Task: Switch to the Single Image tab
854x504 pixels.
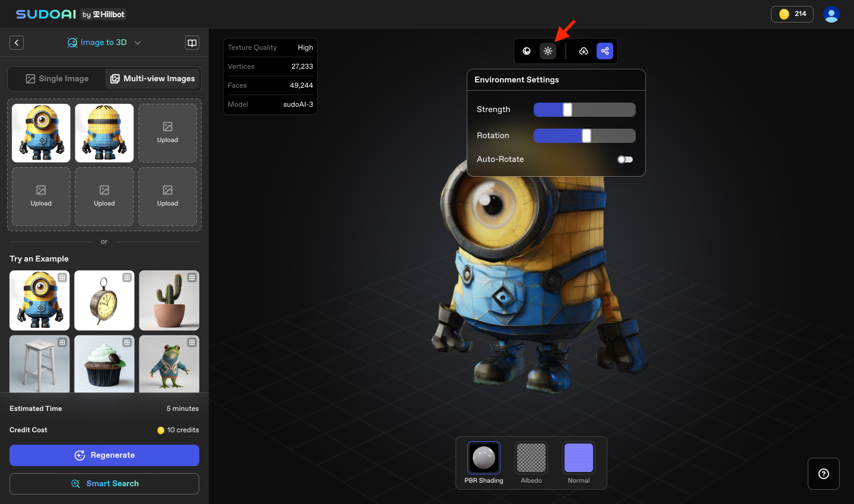Action: pos(57,79)
